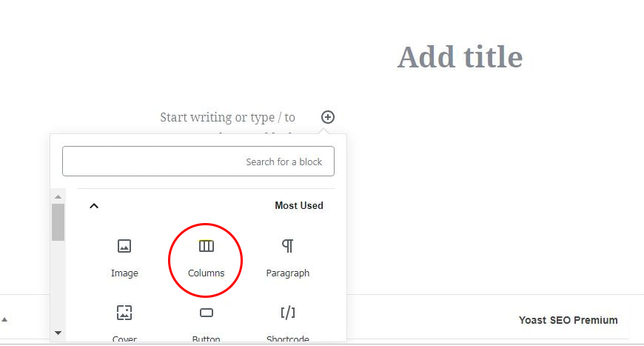Click the Start writing paragraph placeholder
The height and width of the screenshot is (346, 644).
pyautogui.click(x=227, y=118)
